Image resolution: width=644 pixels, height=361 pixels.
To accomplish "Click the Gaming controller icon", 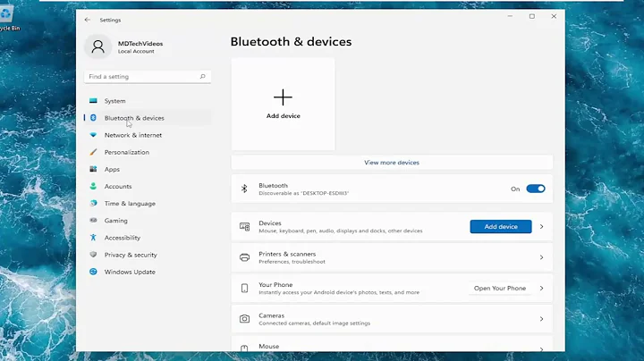I will click(93, 221).
